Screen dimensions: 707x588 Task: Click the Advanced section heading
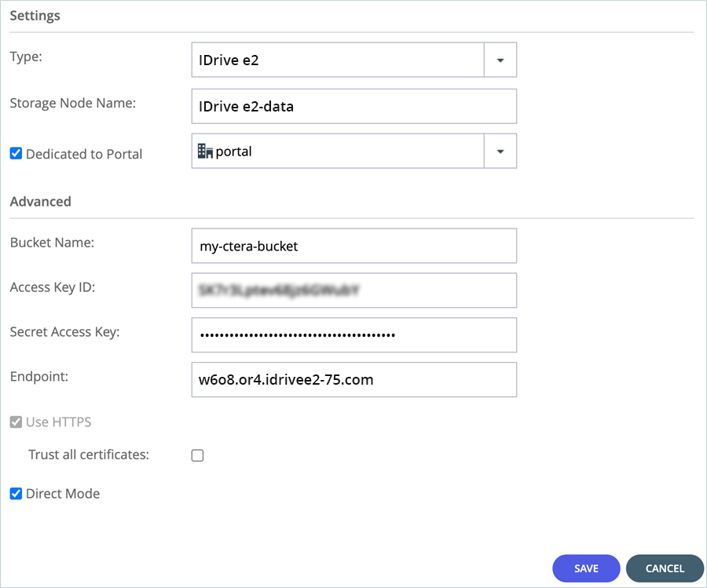[x=41, y=202]
